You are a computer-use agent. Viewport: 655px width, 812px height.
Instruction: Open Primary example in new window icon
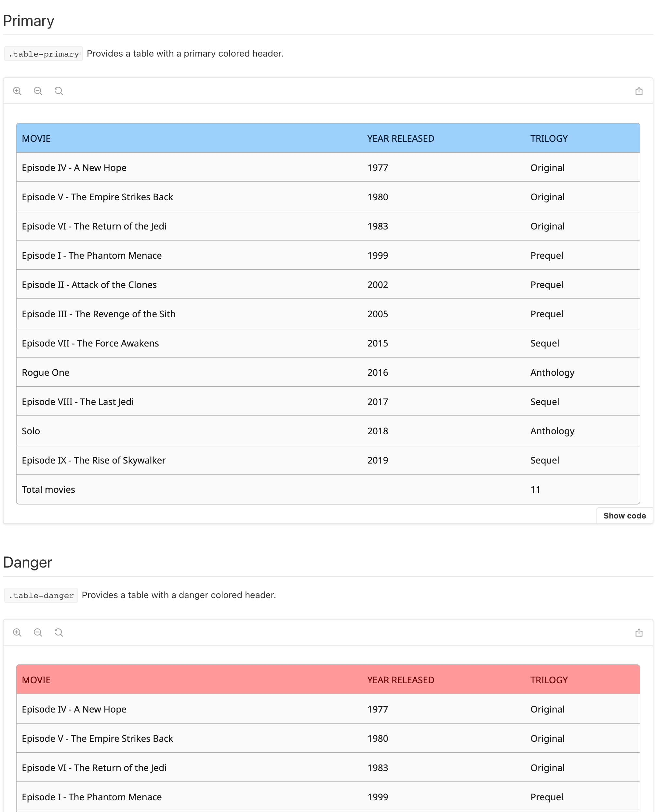tap(638, 91)
